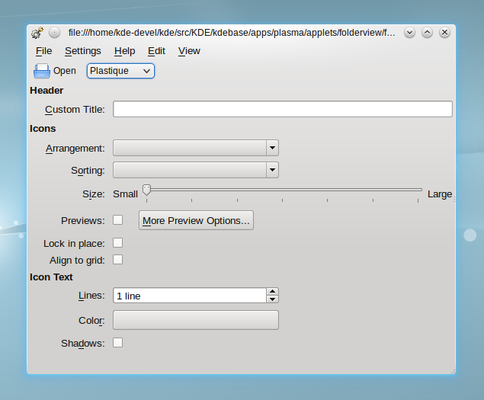Viewport: 484px width, 400px height.
Task: Open the Settings menu
Action: click(83, 51)
